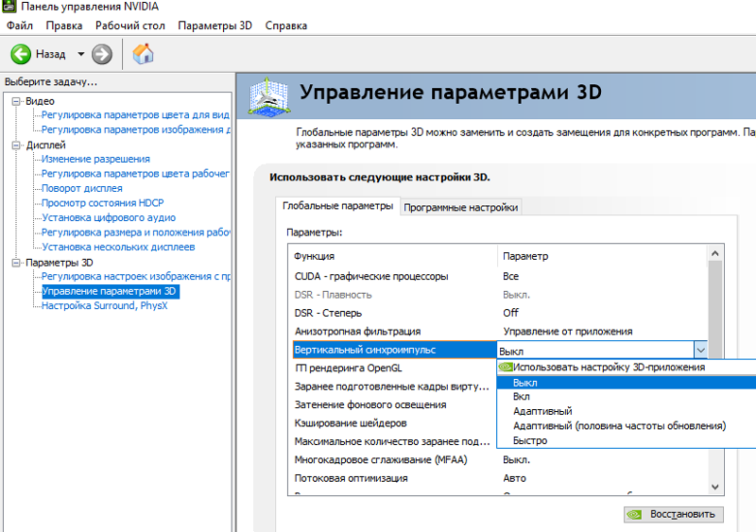Image resolution: width=756 pixels, height=532 pixels.
Task: Open Настройка Surround, PhysX task
Action: (105, 306)
